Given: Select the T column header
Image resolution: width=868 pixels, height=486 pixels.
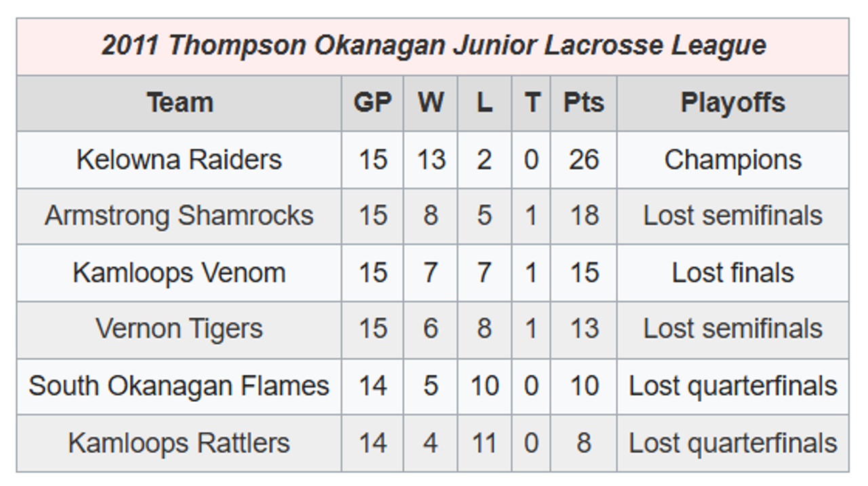Looking at the screenshot, I should click(x=532, y=102).
